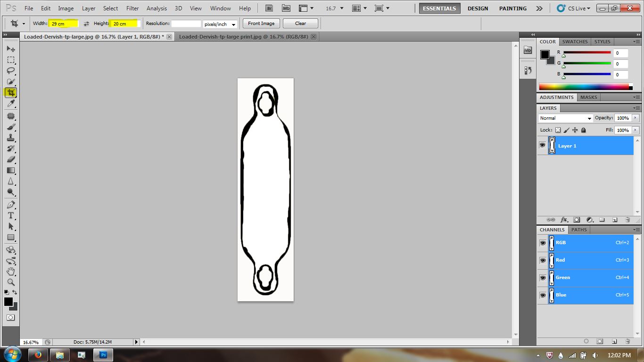Expand the Opacity value dropdown
The image size is (644, 362).
click(x=635, y=118)
